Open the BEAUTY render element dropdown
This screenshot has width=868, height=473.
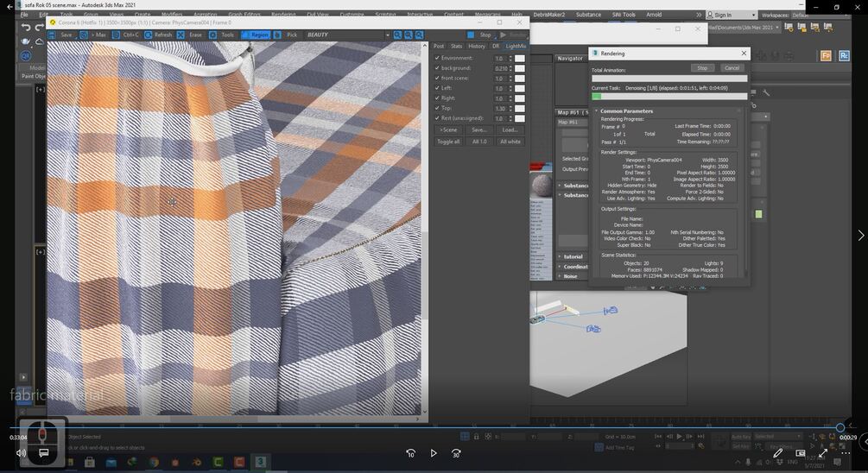[388, 35]
